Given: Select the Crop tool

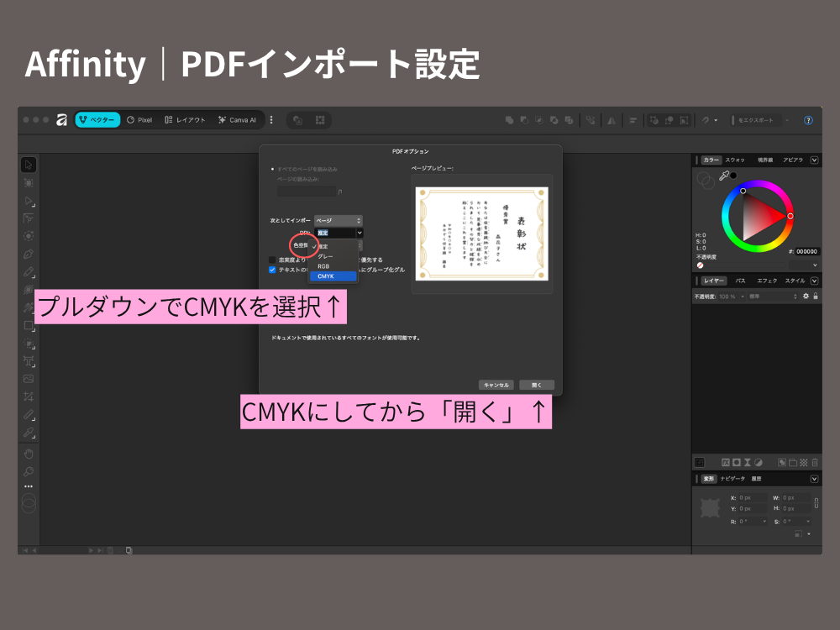Looking at the screenshot, I should click(29, 396).
